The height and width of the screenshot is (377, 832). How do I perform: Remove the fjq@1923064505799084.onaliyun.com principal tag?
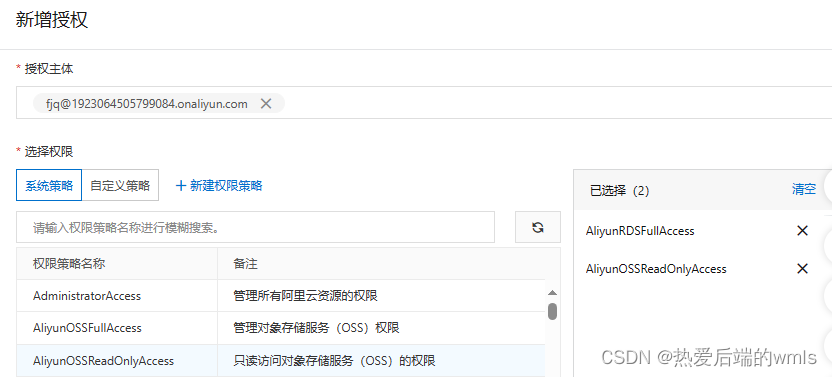coord(266,104)
